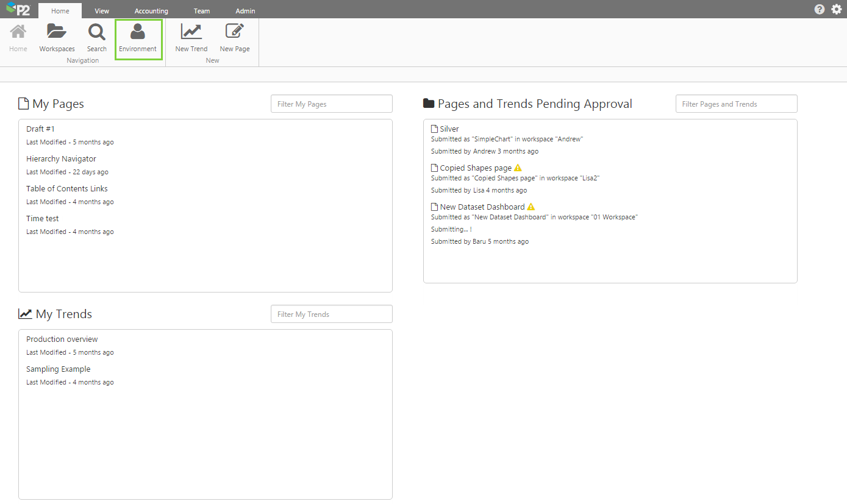Click the Pending Approval folder icon
Viewport: 847px width, 504px height.
pyautogui.click(x=429, y=104)
